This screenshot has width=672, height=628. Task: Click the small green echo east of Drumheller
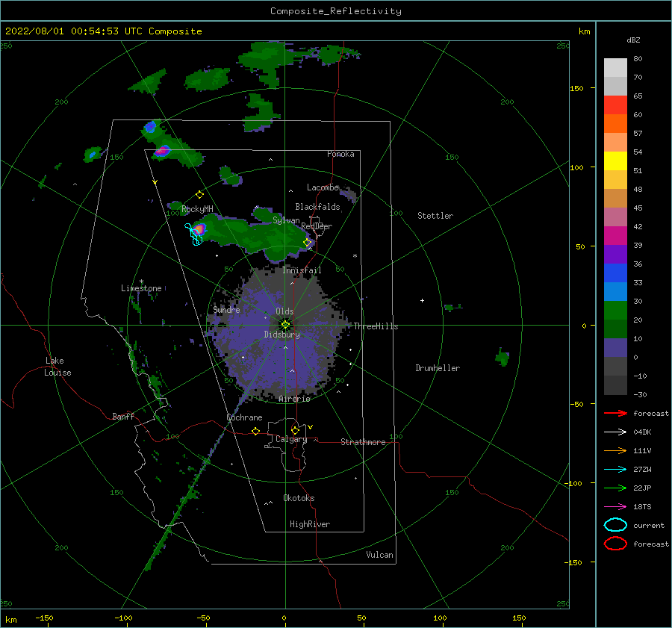click(x=503, y=357)
